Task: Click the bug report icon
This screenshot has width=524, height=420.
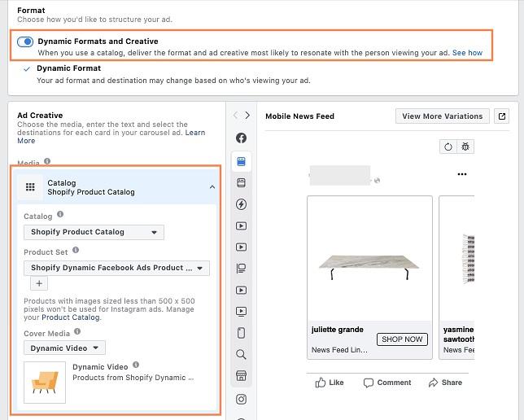Action: tap(465, 147)
